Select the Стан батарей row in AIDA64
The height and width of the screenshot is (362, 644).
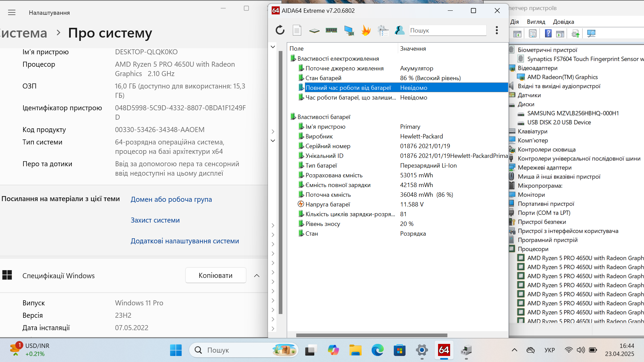click(402, 78)
